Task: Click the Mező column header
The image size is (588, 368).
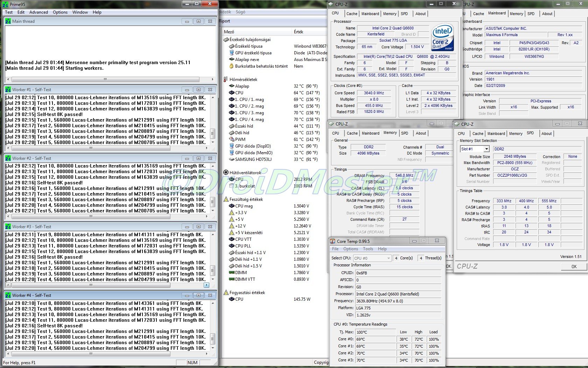Action: [x=257, y=32]
